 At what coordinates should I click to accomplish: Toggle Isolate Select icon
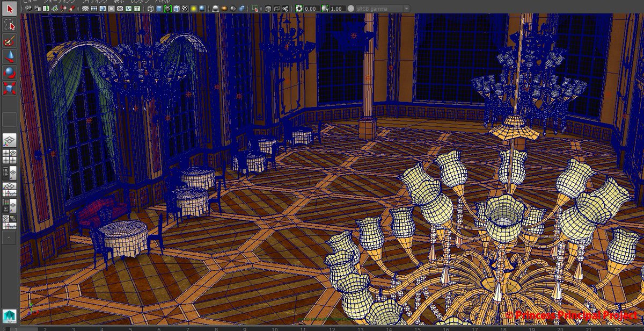pos(255,9)
